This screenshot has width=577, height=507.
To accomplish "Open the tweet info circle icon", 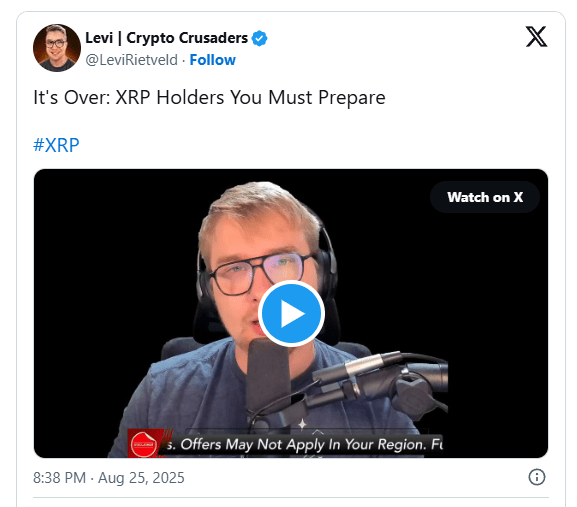I will point(537,478).
